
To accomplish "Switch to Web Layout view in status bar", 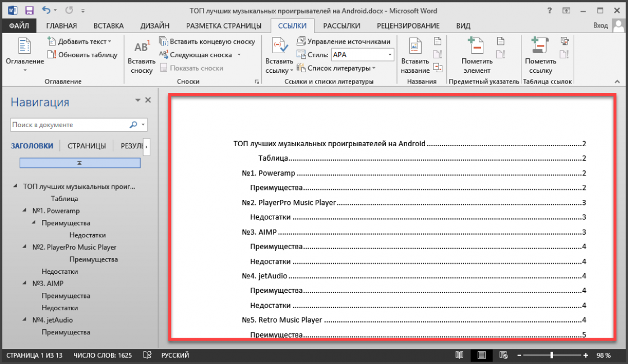I will click(504, 355).
